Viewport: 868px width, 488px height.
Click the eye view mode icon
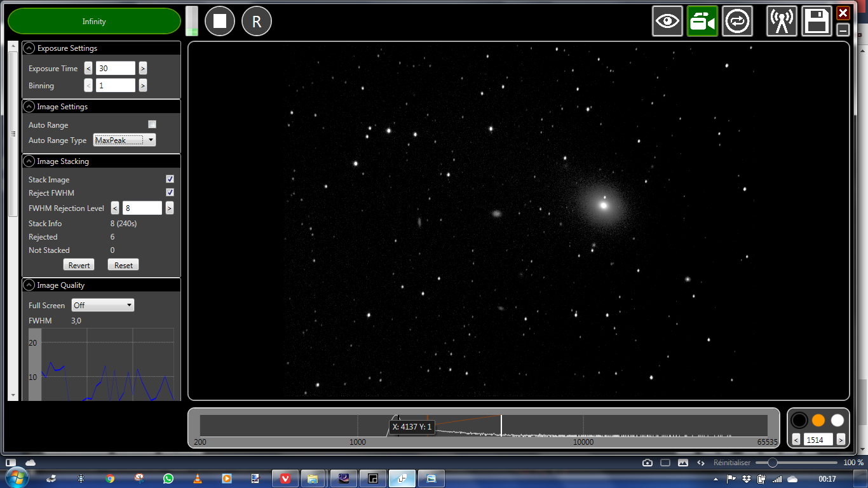coord(667,21)
